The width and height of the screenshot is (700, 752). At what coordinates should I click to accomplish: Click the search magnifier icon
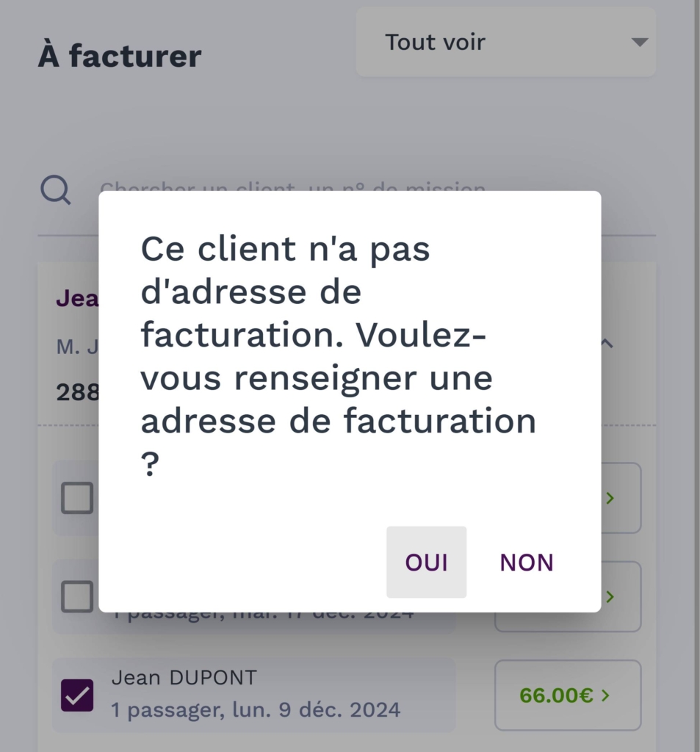55,191
